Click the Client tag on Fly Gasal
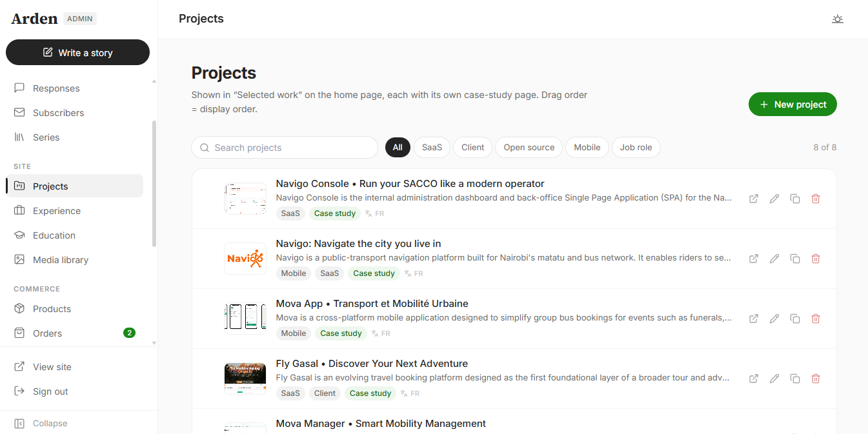Image resolution: width=868 pixels, height=434 pixels. coord(325,393)
